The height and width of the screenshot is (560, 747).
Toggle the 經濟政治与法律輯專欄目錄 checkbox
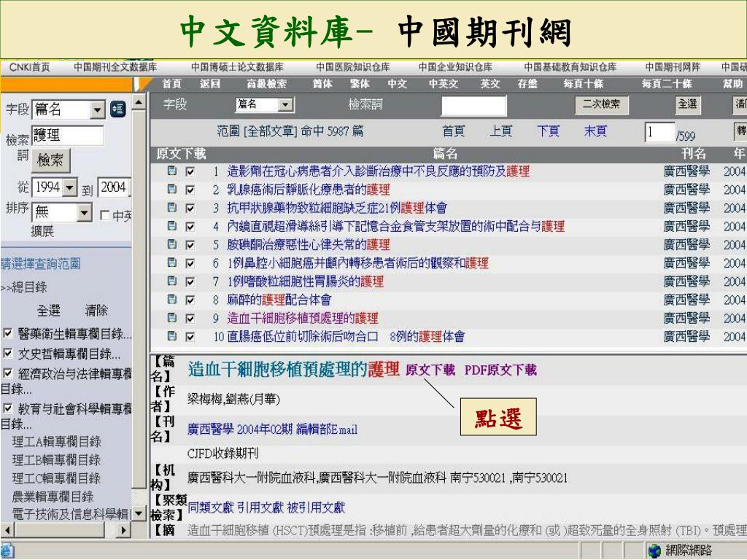7,373
